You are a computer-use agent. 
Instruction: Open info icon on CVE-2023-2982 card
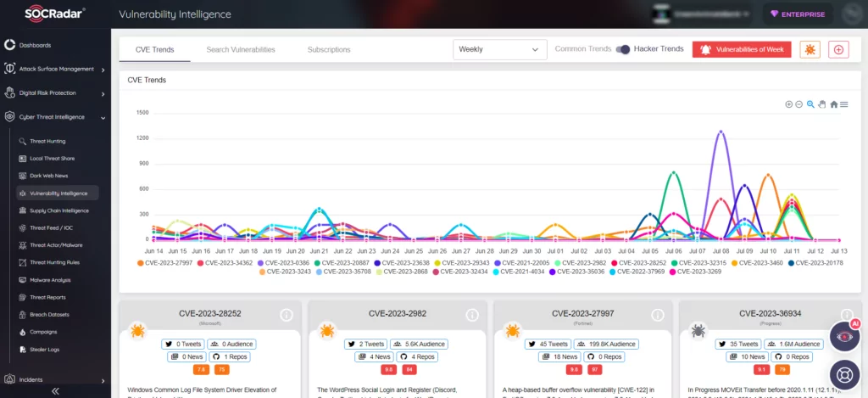coord(471,315)
